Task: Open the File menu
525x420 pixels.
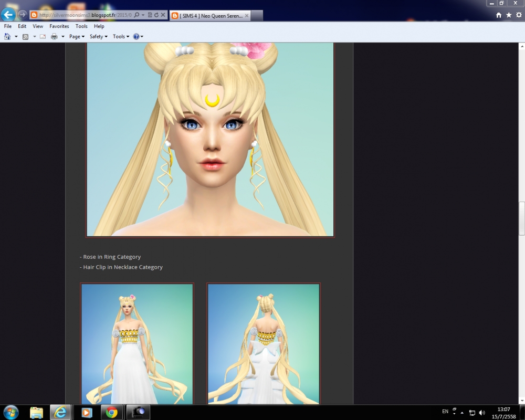Action: [8, 26]
